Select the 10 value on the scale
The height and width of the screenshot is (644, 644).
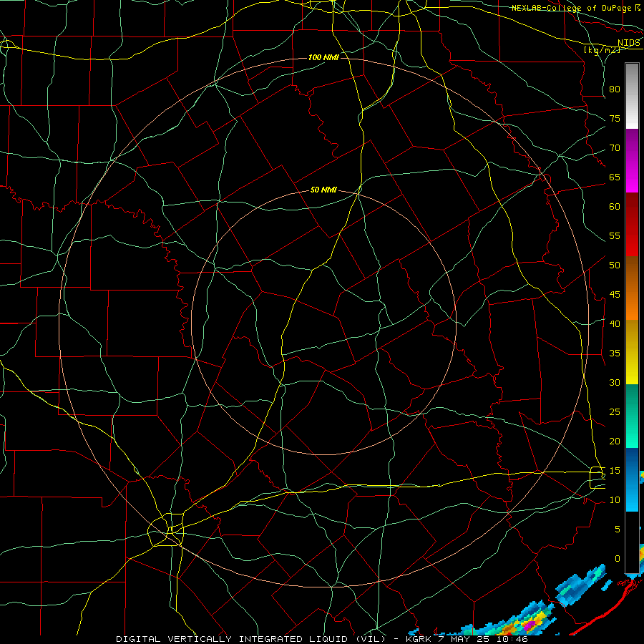pyautogui.click(x=615, y=500)
